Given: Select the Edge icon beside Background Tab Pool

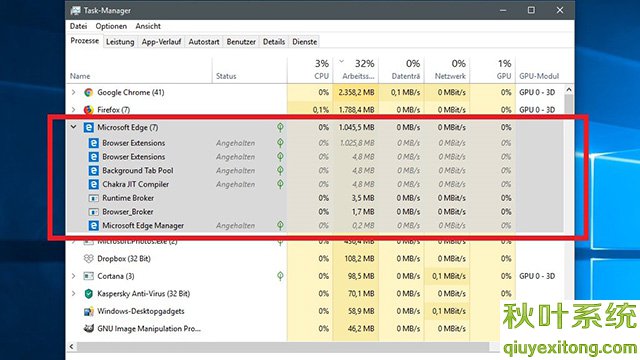Looking at the screenshot, I should pyautogui.click(x=94, y=171).
